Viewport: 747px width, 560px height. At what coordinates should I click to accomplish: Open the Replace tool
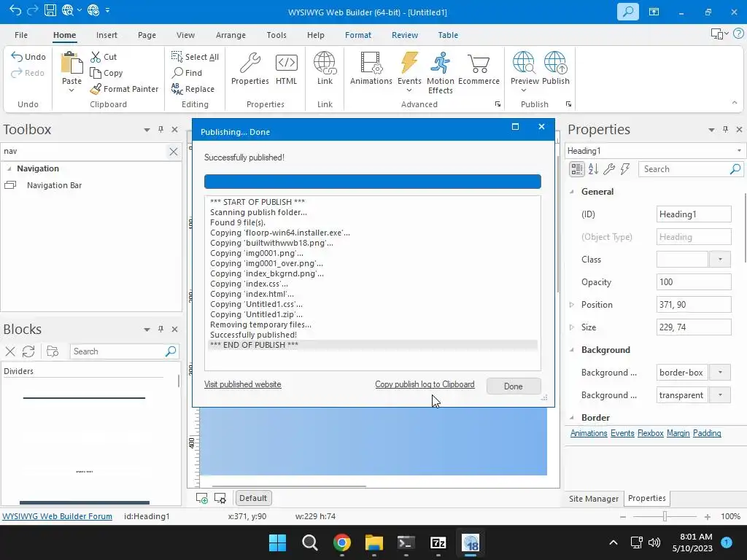pyautogui.click(x=193, y=89)
